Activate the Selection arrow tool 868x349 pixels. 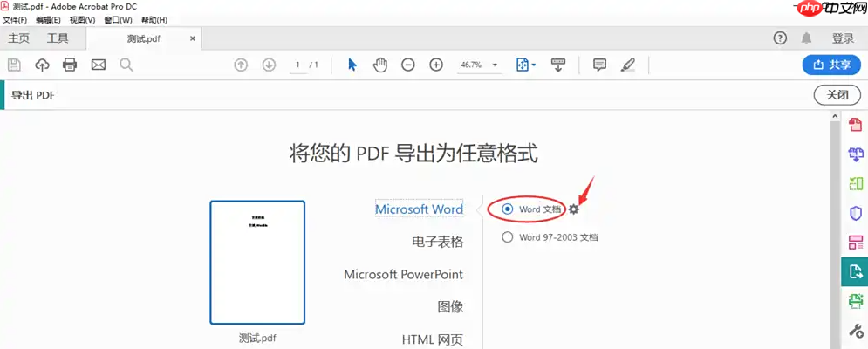tap(352, 65)
